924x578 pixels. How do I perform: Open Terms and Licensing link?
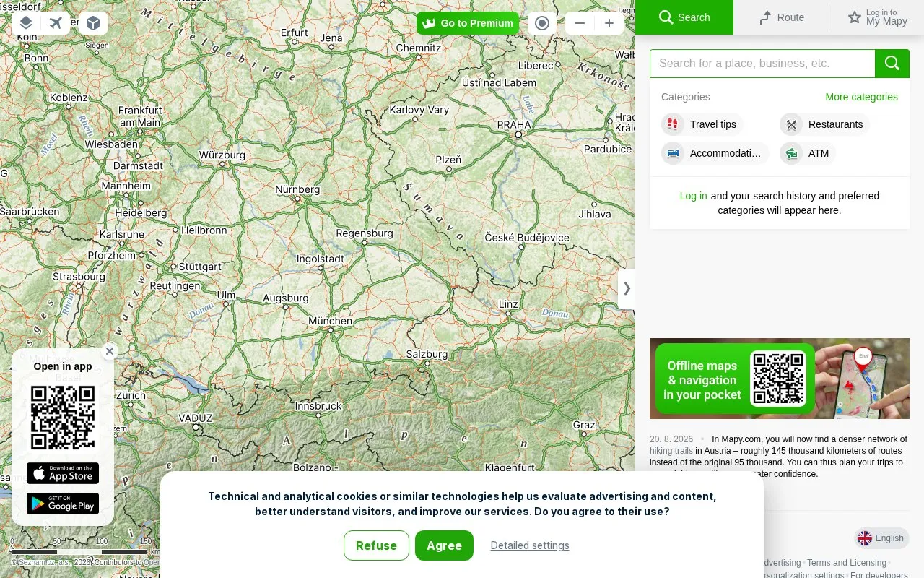point(847,563)
